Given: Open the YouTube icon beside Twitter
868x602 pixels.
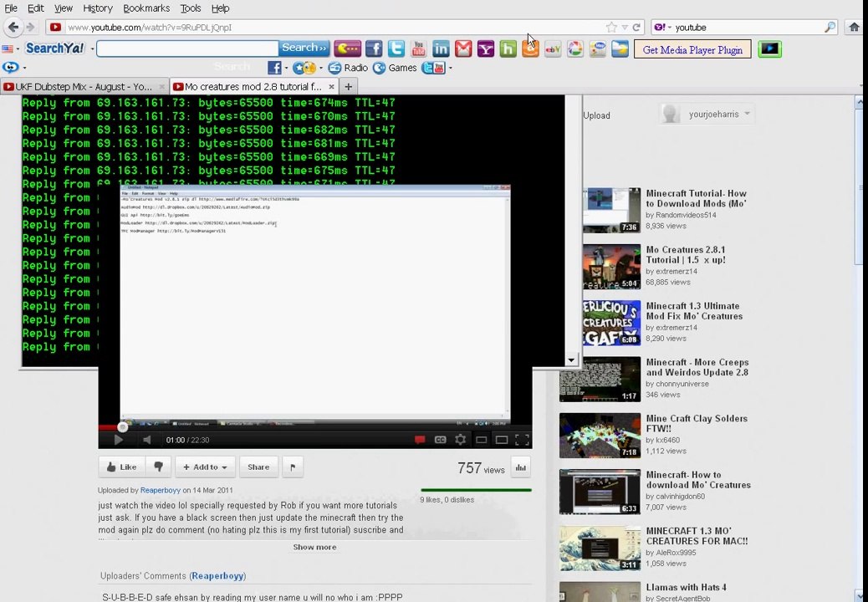Looking at the screenshot, I should click(418, 48).
